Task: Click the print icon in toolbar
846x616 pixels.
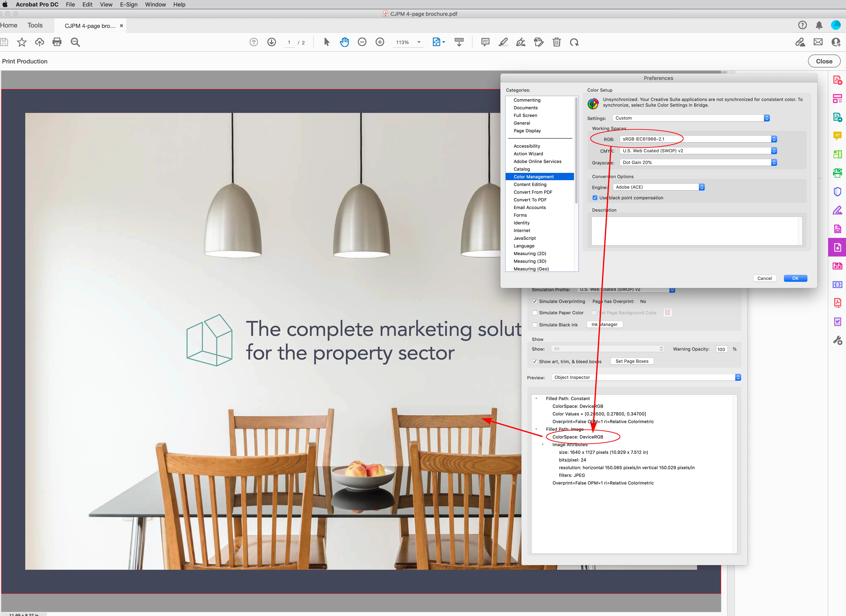Action: 57,42
